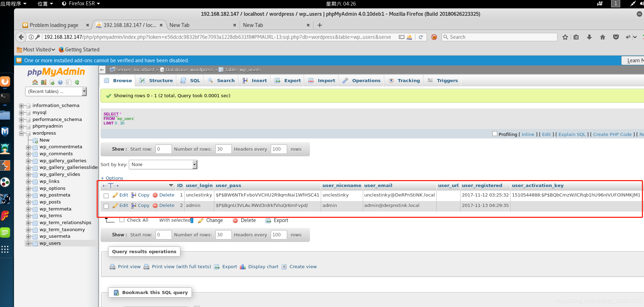
Task: Collapse the wordpress database node
Action: tap(21, 133)
